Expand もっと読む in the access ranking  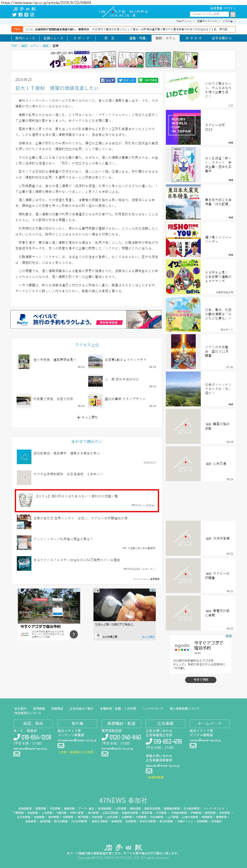pyautogui.click(x=87, y=417)
